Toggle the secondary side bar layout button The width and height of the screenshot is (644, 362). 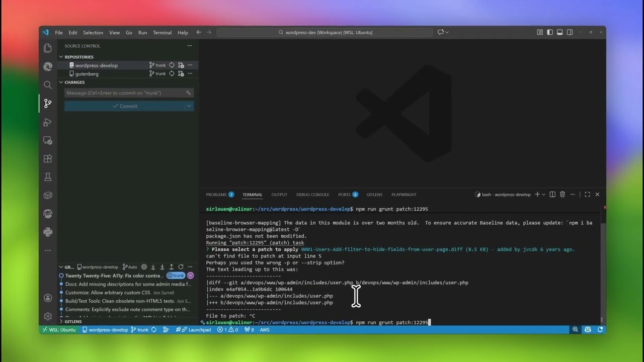[570, 32]
